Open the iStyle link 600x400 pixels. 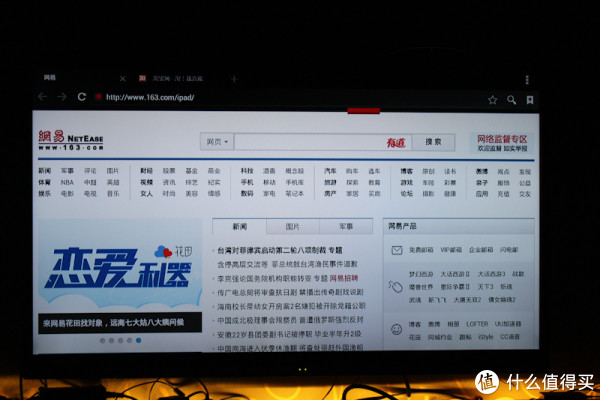486,337
